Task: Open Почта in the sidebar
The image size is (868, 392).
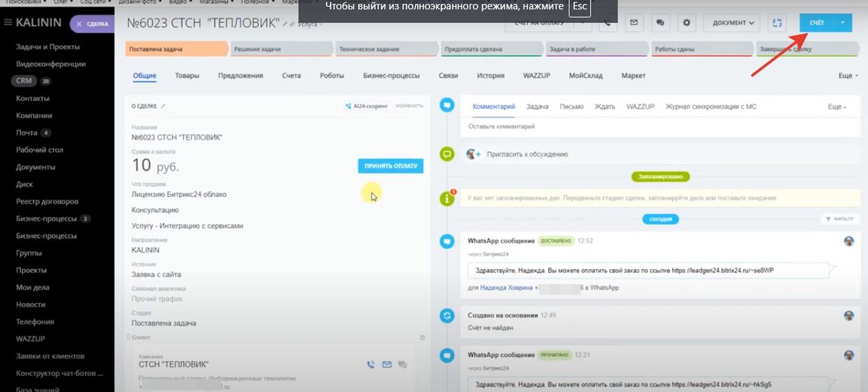Action: (26, 133)
